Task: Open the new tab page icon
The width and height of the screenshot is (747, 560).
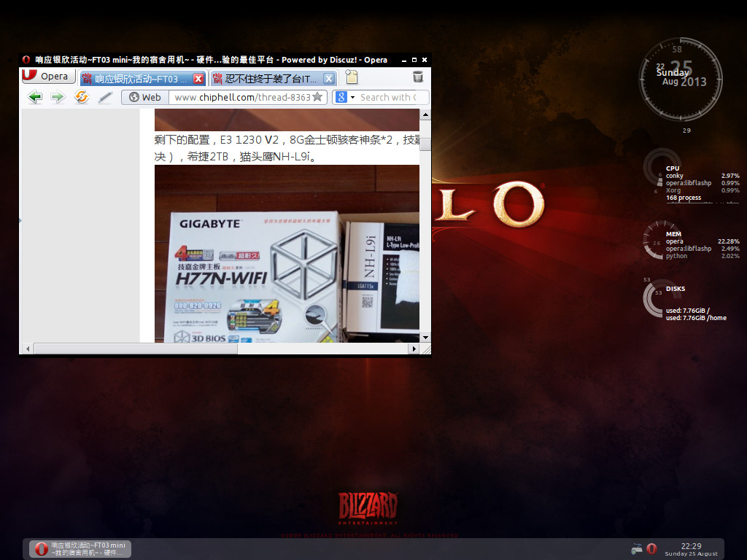Action: point(351,77)
